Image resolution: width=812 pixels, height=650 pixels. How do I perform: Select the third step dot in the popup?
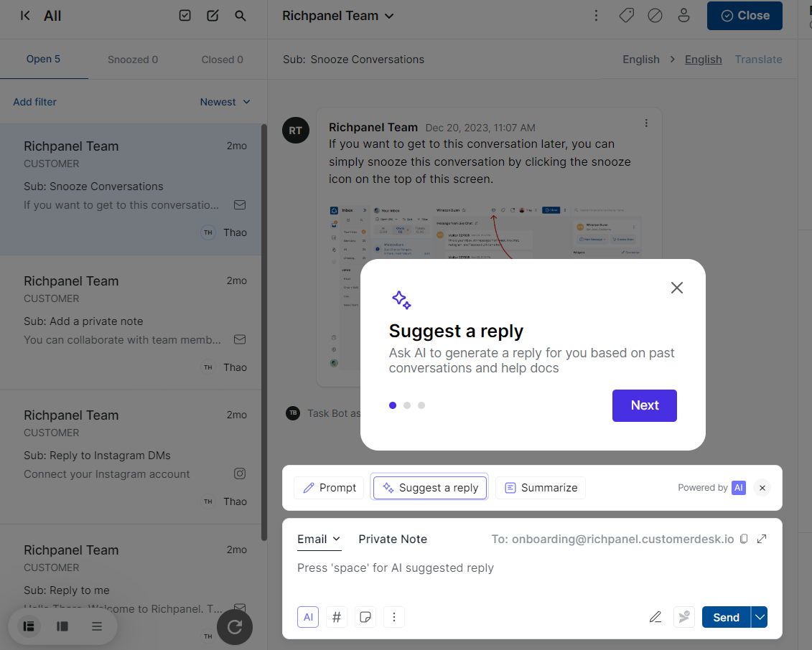pos(421,405)
